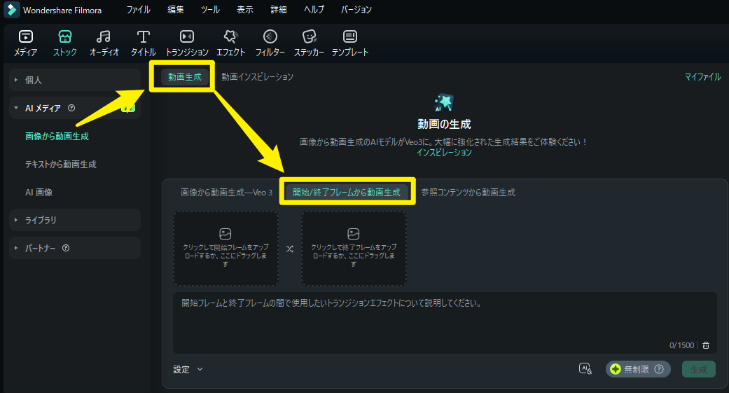
Task: Open the エフェクト effects icon
Action: coord(231,37)
